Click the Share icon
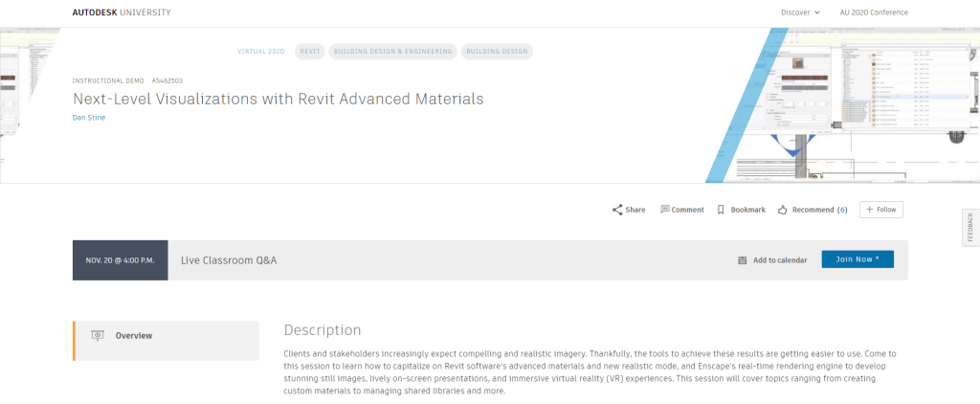The height and width of the screenshot is (404, 980). point(618,210)
